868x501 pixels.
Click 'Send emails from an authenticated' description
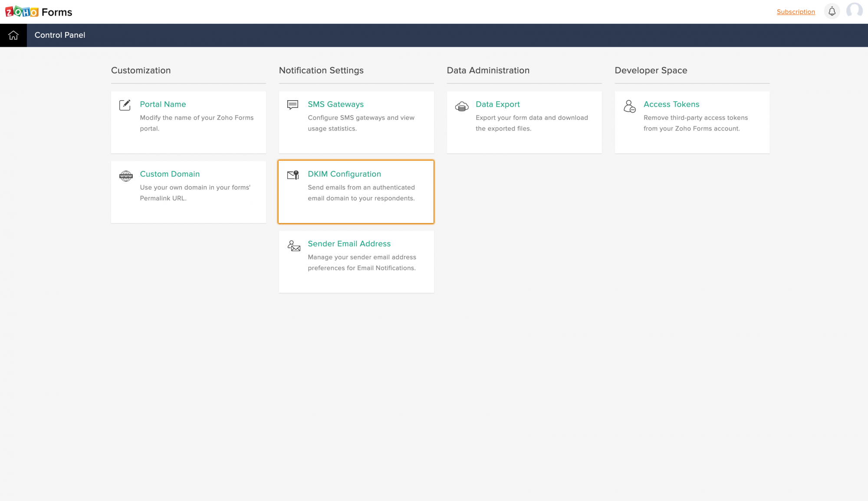[361, 193]
